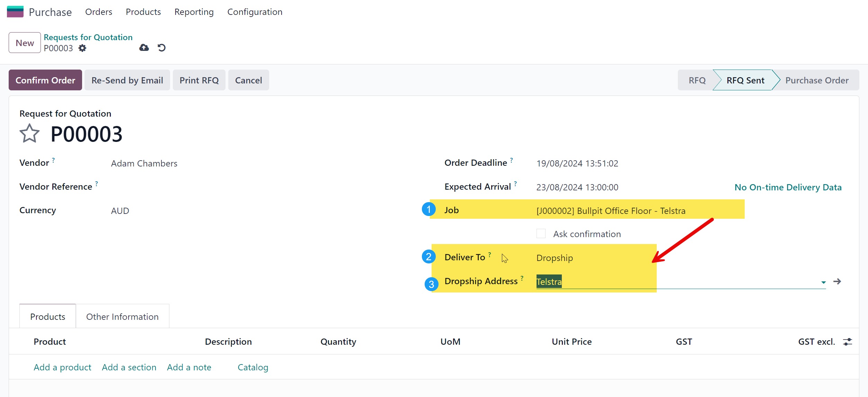
Task: Open the Configuration menu
Action: coord(255,12)
